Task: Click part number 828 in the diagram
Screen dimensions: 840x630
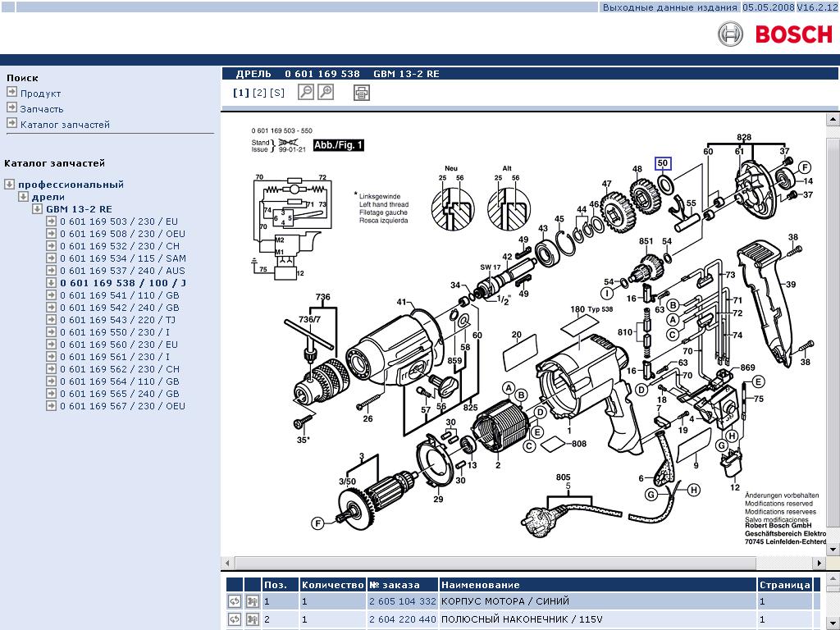Action: point(743,137)
